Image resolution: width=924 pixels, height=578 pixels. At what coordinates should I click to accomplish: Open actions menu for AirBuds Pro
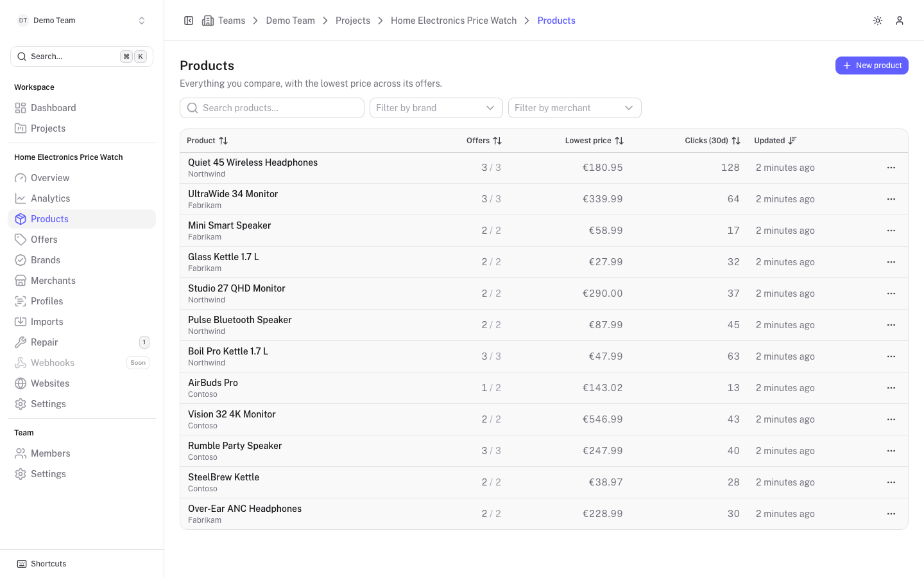891,388
